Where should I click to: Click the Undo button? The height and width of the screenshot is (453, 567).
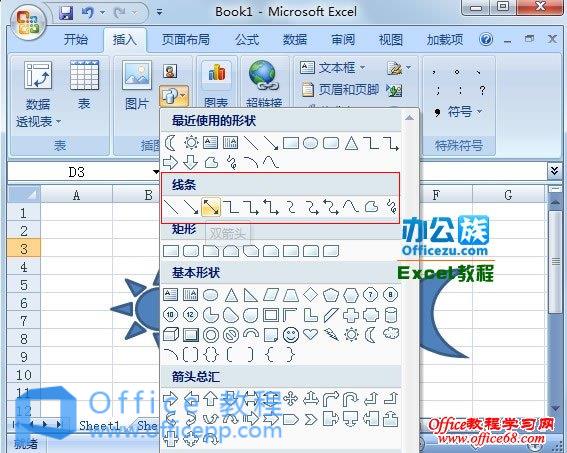(x=88, y=13)
